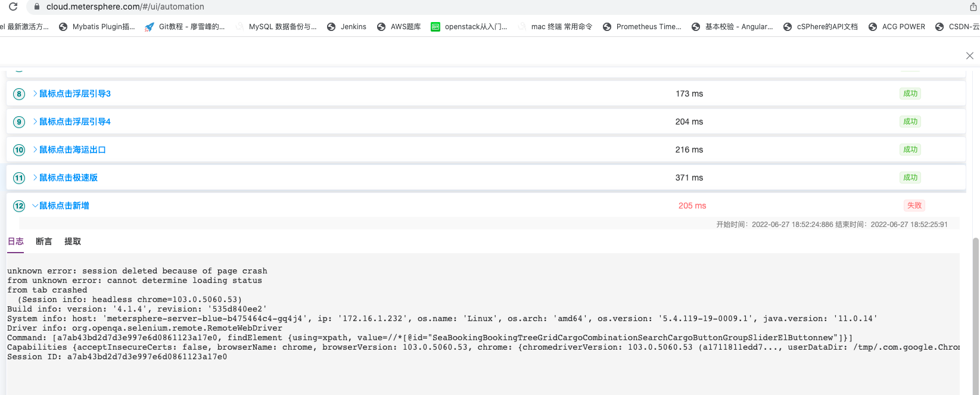Click 成功 status tag of step 11

tap(910, 178)
